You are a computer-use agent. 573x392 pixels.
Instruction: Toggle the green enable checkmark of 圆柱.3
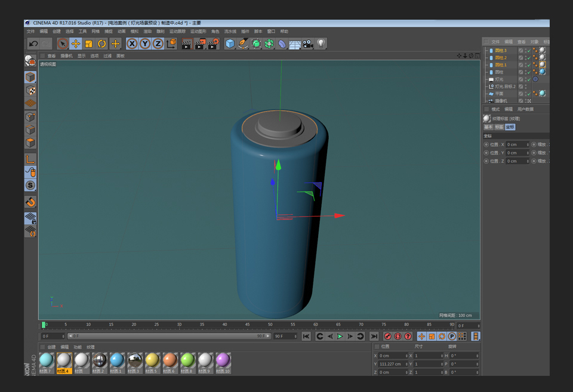(529, 51)
